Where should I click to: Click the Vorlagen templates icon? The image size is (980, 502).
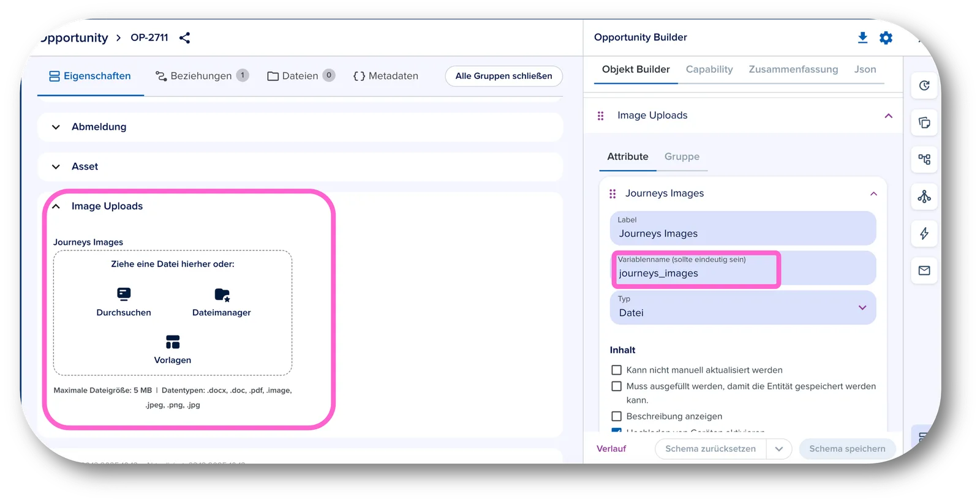tap(173, 342)
